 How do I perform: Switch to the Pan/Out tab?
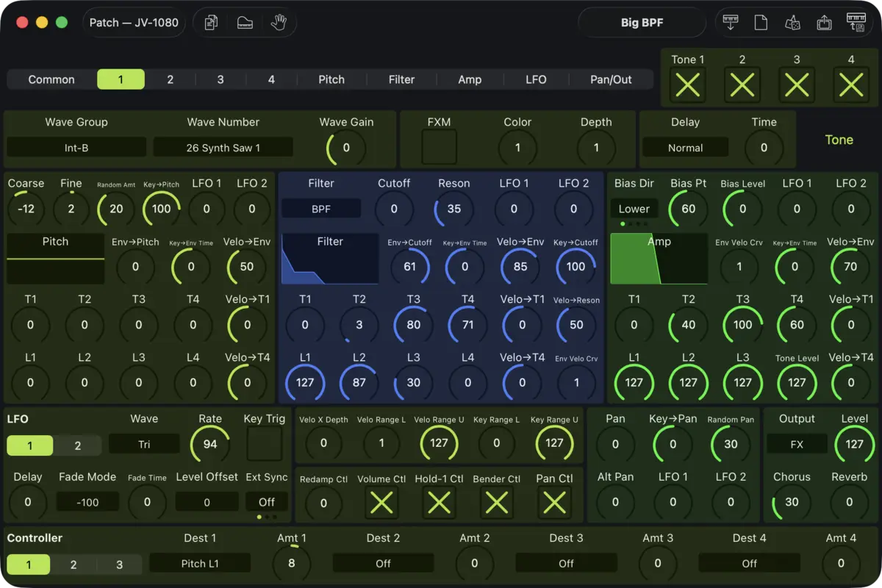click(611, 79)
